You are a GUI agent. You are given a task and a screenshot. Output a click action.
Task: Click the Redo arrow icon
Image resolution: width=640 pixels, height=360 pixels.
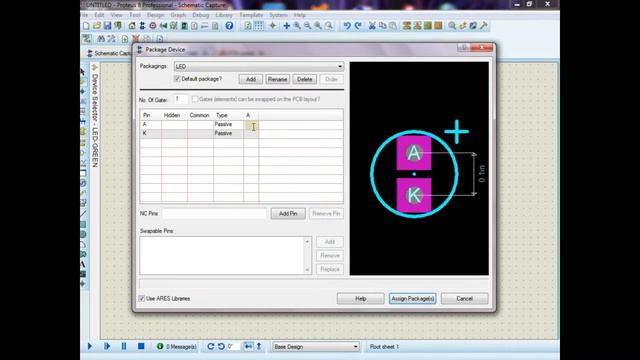(358, 26)
